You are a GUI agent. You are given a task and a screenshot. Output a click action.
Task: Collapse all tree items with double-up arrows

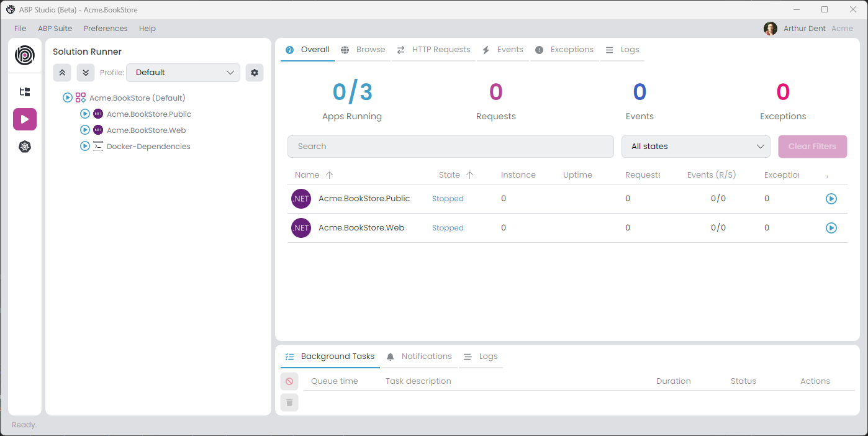point(62,73)
